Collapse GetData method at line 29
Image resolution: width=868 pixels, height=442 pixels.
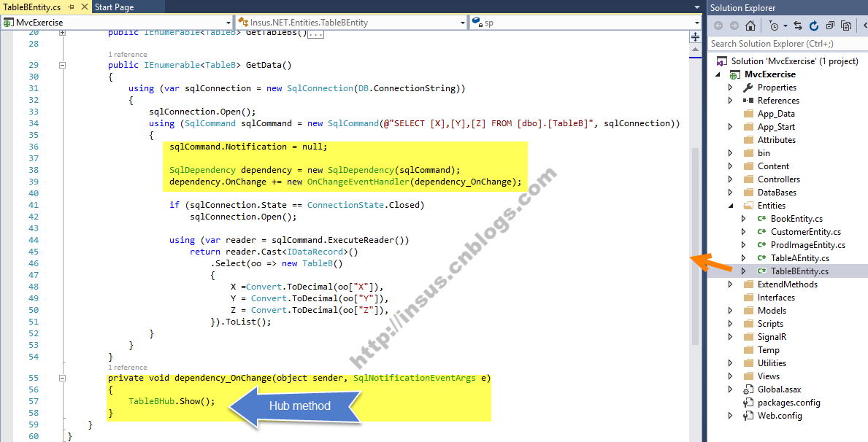(x=62, y=65)
